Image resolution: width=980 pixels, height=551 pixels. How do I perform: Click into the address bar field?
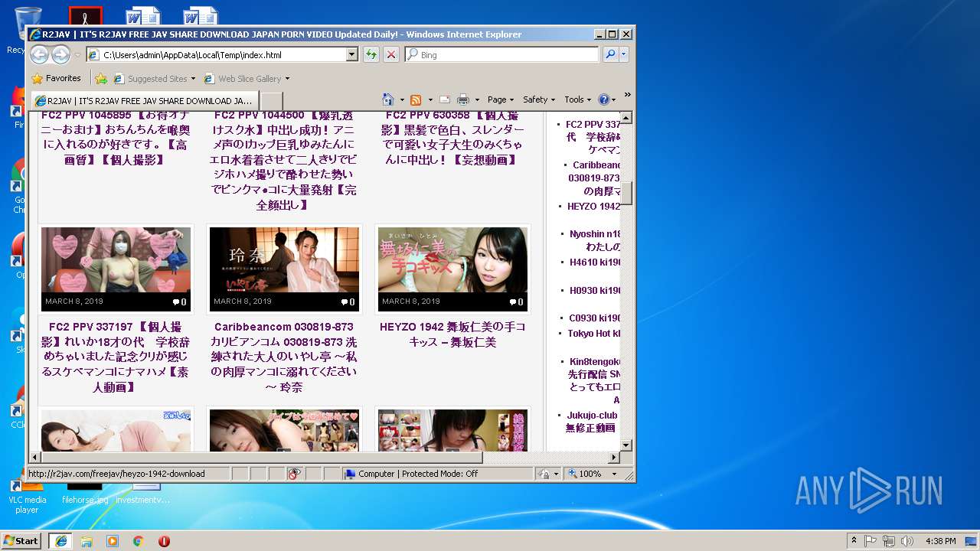(x=217, y=54)
